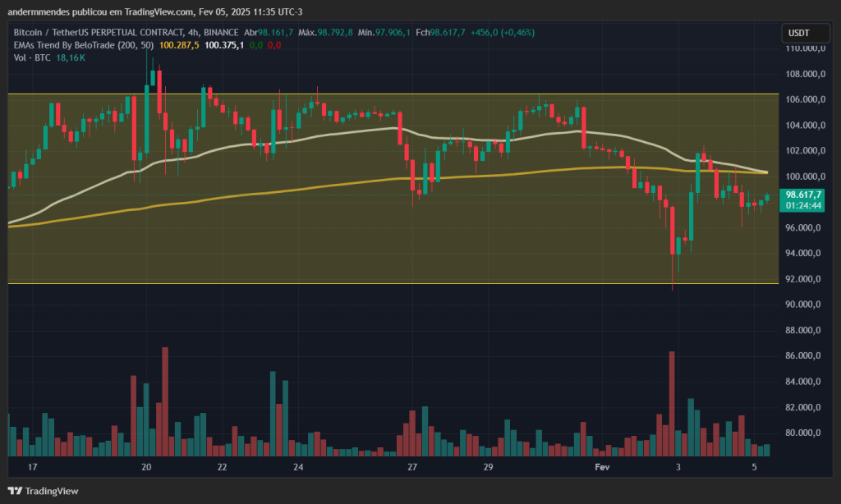Image resolution: width=841 pixels, height=504 pixels.
Task: Click the 106.000,0 price axis label
Action: [x=805, y=99]
